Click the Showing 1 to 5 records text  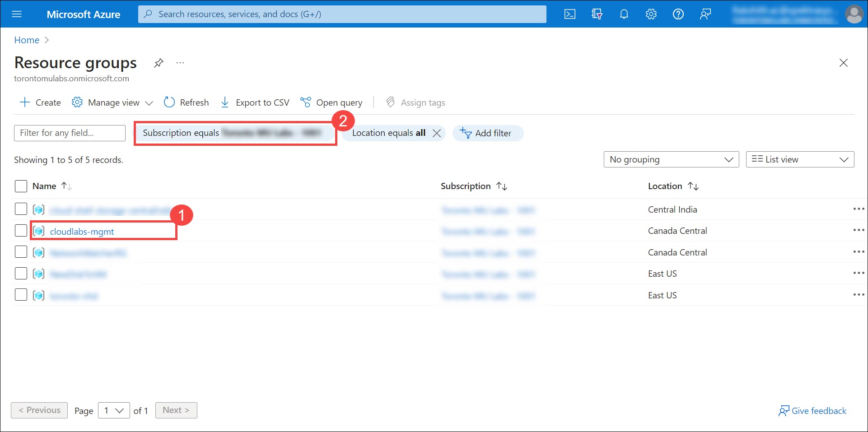tap(69, 160)
